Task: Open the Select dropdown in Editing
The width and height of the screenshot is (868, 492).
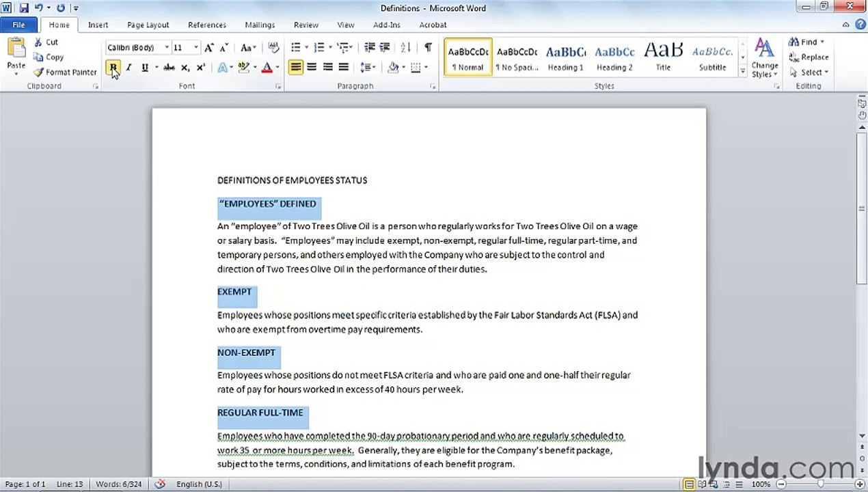Action: click(809, 72)
